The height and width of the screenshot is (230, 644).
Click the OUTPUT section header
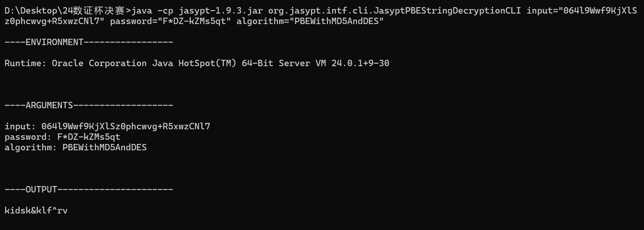pos(41,189)
